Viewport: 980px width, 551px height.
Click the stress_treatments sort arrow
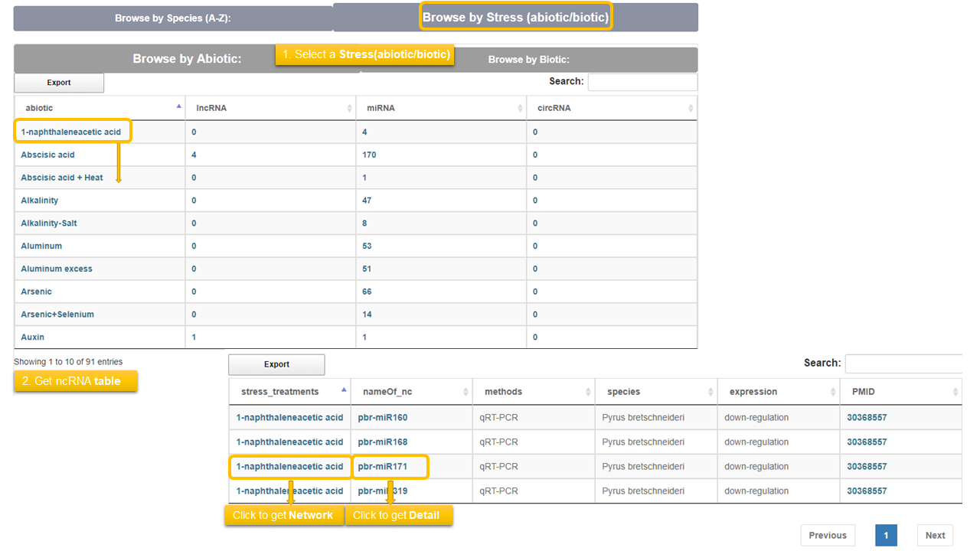344,390
